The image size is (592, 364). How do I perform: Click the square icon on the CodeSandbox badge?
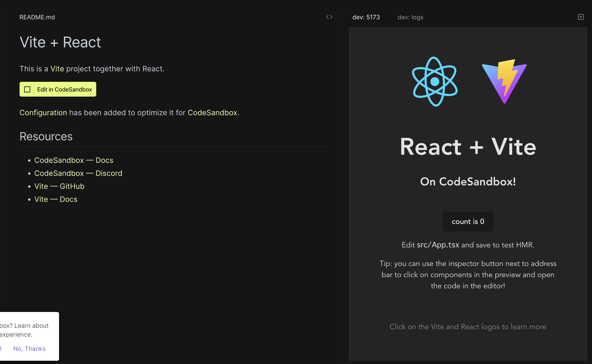[27, 89]
